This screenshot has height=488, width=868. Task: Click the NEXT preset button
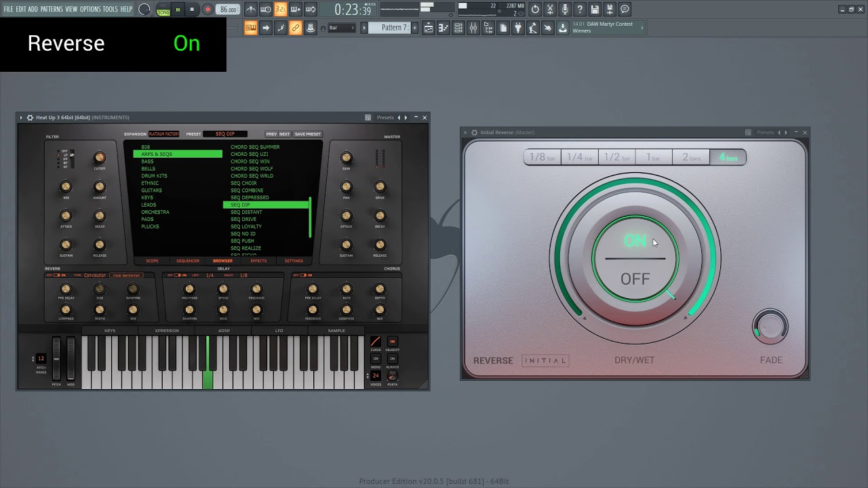click(x=285, y=134)
